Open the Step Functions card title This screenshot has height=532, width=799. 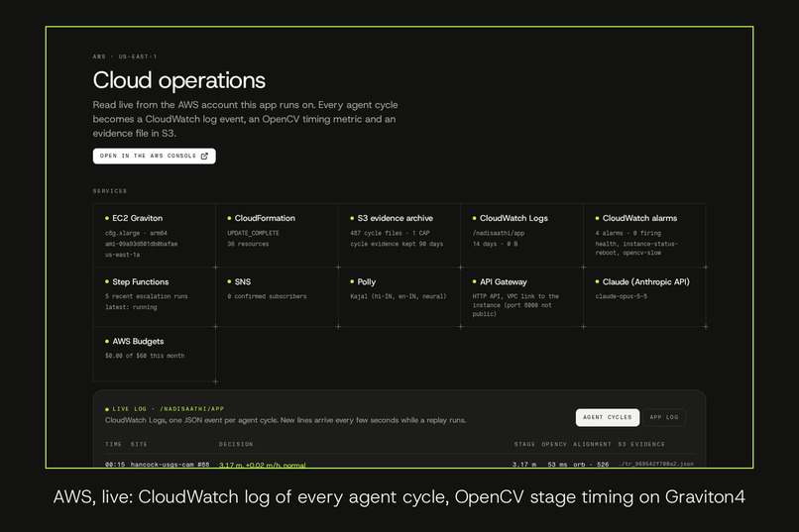[x=141, y=281]
